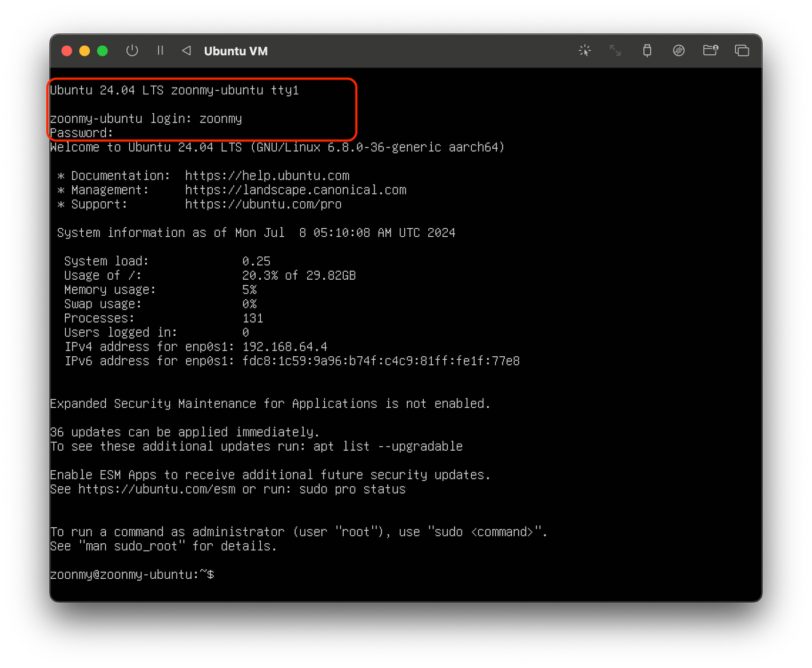Click the "apt list --upgradable" command text

point(388,446)
